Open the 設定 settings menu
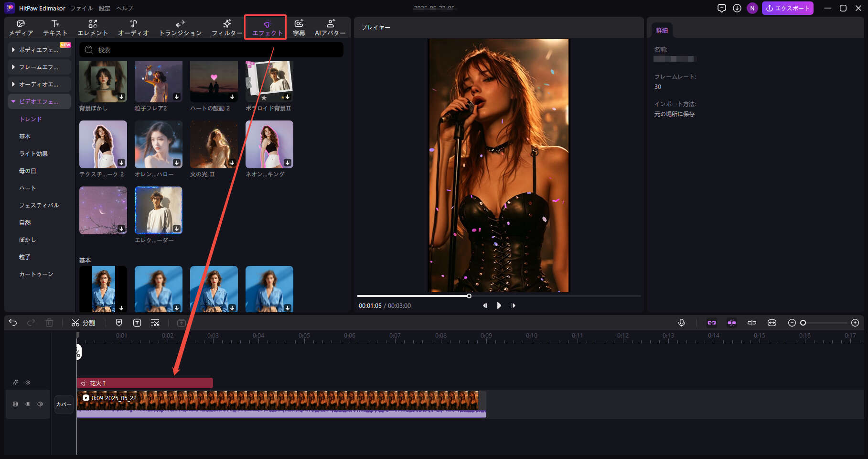Viewport: 868px width, 459px height. coord(105,8)
